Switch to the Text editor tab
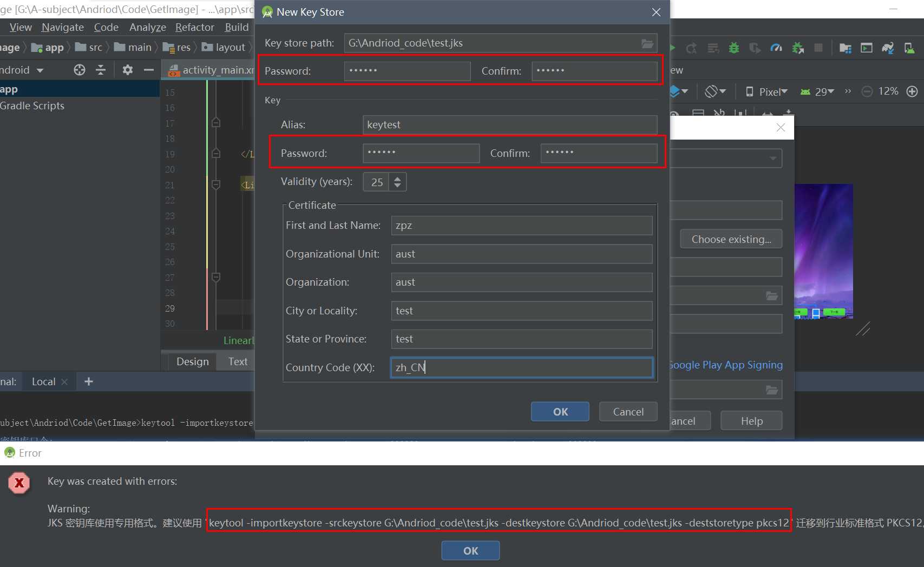 click(238, 361)
